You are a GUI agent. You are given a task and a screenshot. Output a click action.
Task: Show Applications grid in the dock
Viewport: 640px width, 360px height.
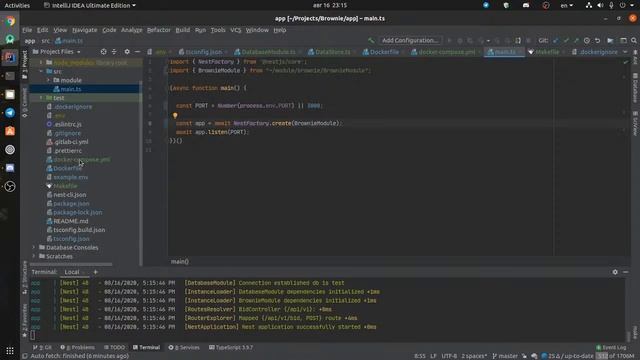[10, 351]
